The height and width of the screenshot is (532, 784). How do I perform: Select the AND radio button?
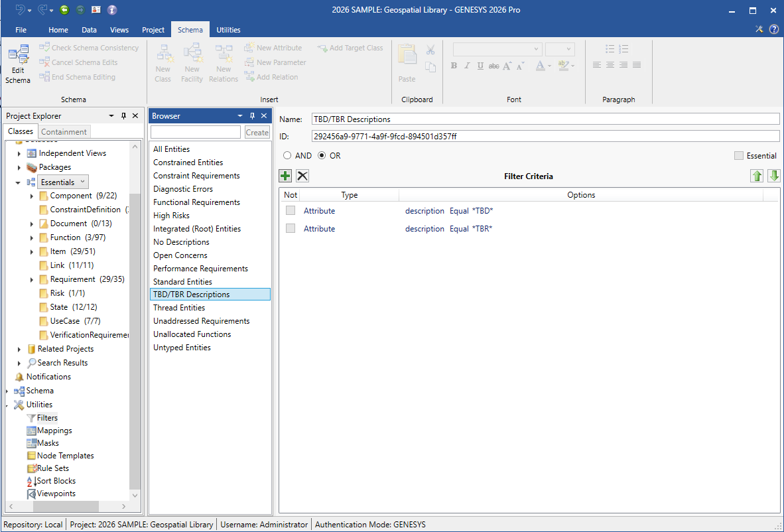pyautogui.click(x=287, y=156)
